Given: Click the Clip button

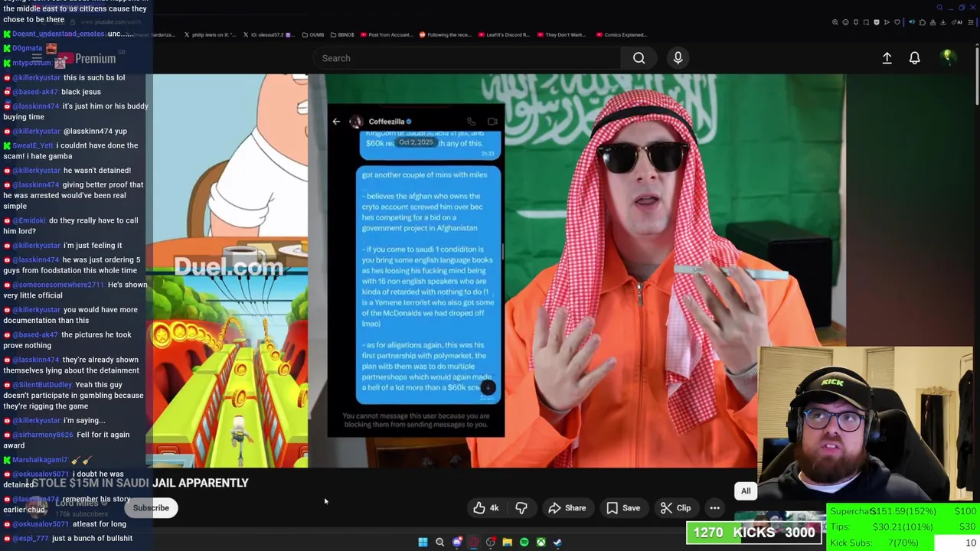Looking at the screenshot, I should [676, 508].
